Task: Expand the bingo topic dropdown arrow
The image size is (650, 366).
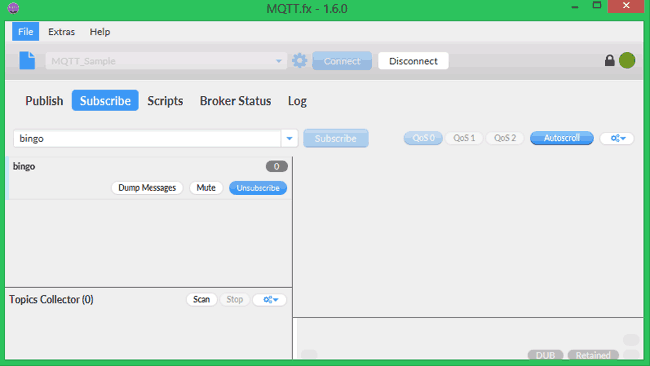Action: pos(289,138)
